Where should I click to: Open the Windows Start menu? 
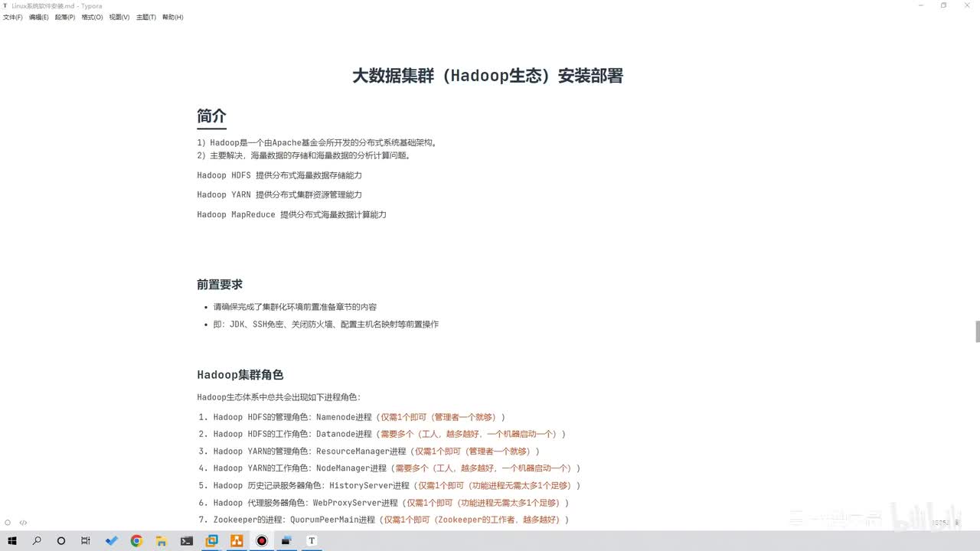point(12,541)
